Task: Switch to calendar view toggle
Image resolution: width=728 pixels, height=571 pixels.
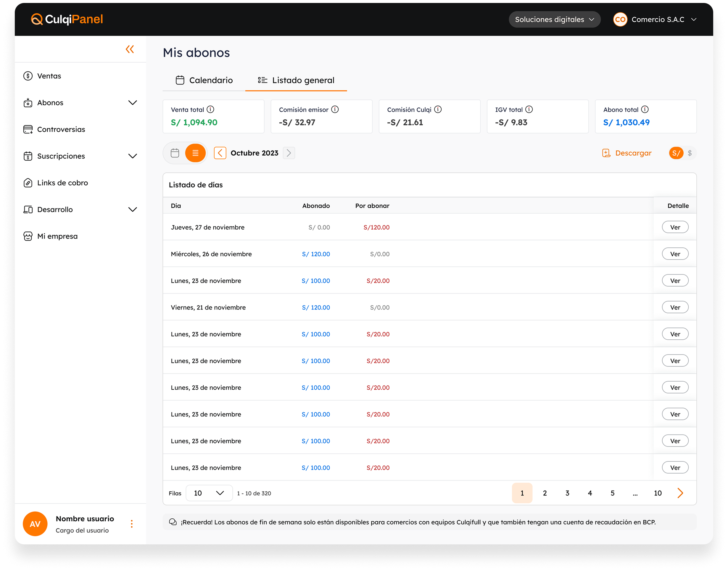Action: click(175, 153)
